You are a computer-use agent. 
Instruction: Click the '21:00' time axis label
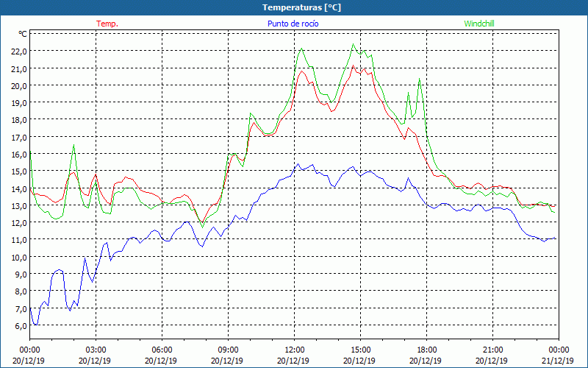click(x=492, y=350)
